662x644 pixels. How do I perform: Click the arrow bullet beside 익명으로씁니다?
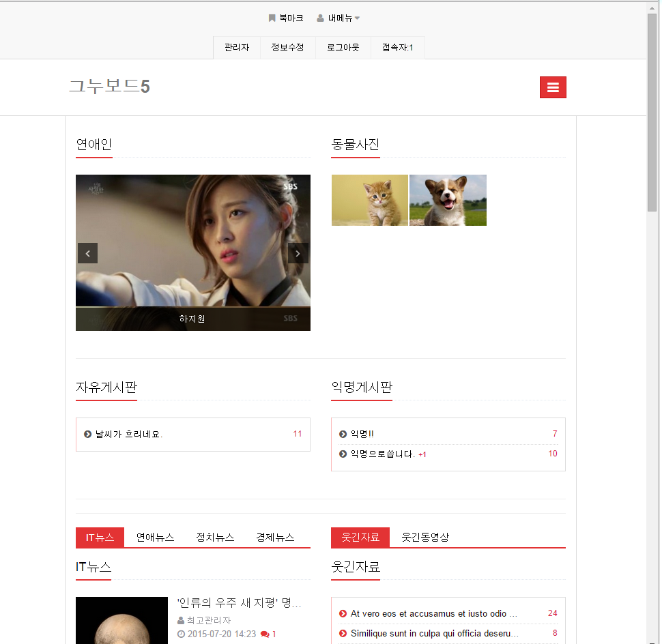tap(343, 454)
